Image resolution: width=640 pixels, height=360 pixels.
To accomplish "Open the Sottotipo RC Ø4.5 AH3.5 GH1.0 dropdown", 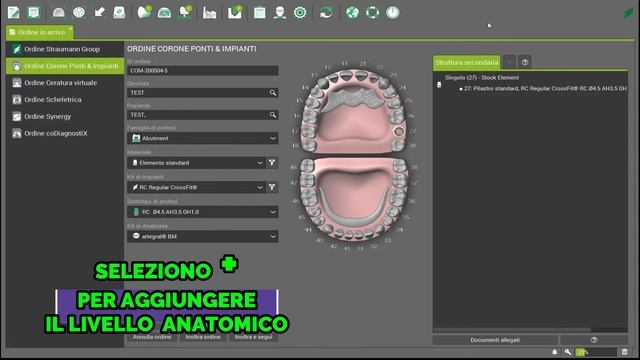I will click(203, 212).
